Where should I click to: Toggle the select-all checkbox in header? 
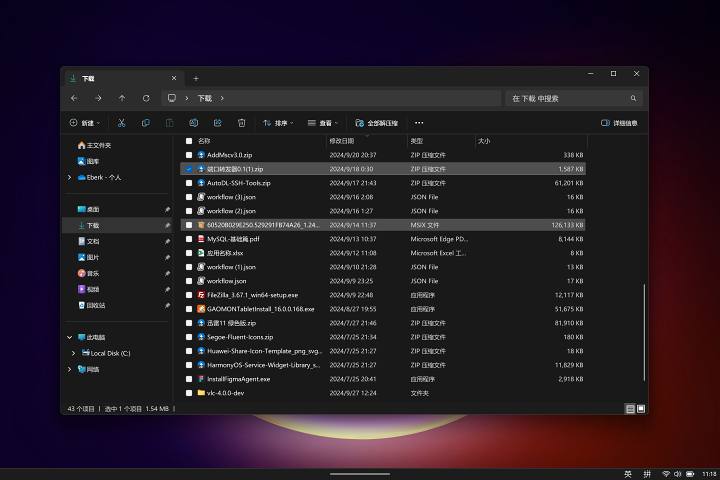coord(189,141)
